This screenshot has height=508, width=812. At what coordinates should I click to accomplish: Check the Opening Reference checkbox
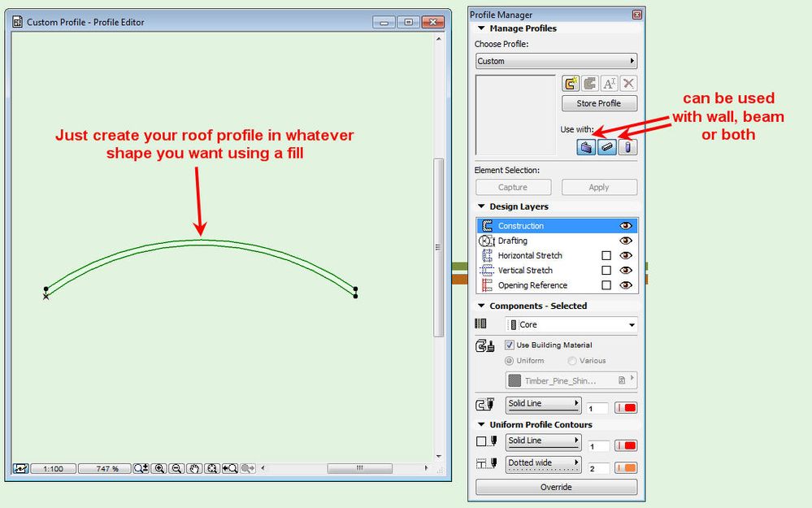point(606,285)
